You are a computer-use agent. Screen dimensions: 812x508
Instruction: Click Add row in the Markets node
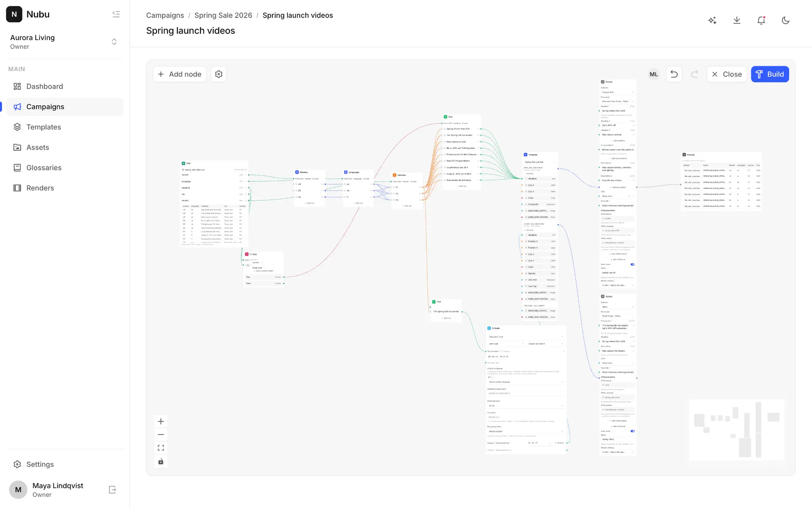click(310, 203)
